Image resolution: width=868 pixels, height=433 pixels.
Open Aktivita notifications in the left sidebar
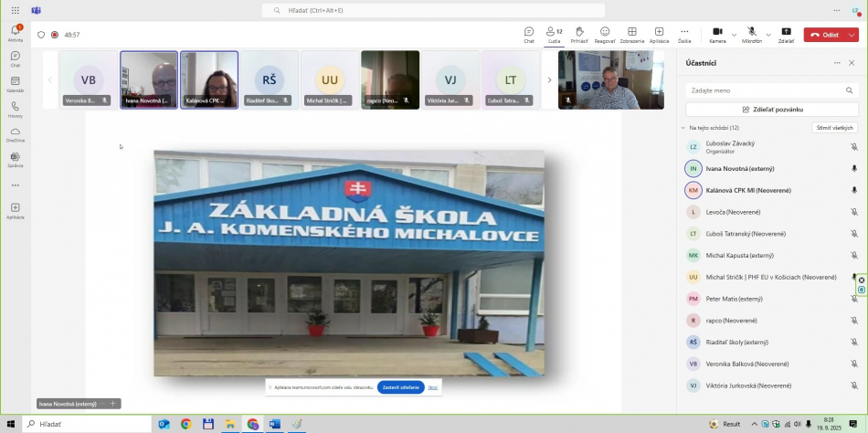(x=15, y=34)
